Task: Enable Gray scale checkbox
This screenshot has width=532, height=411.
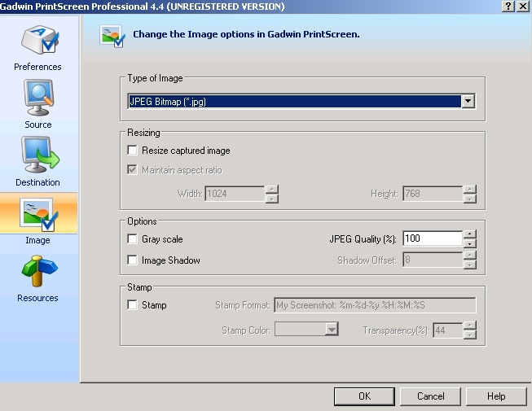Action: 132,239
